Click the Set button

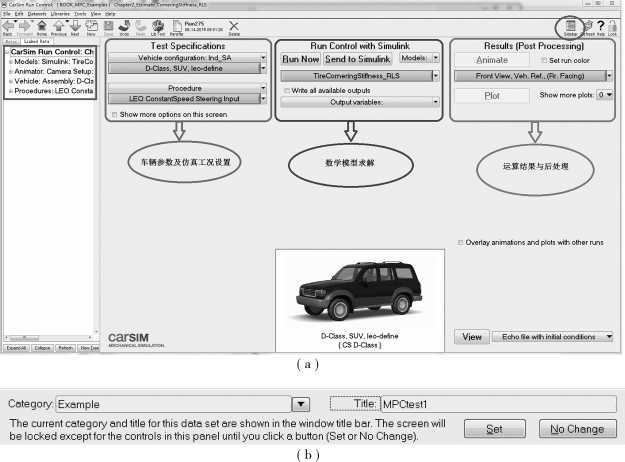point(495,429)
